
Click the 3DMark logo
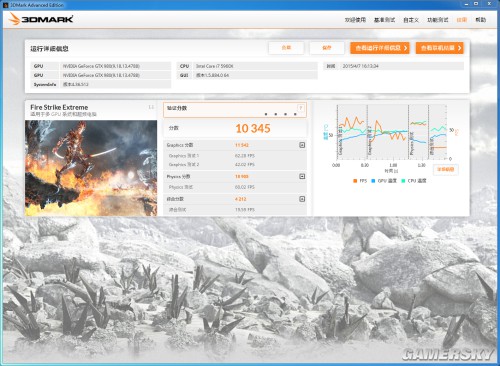point(41,19)
